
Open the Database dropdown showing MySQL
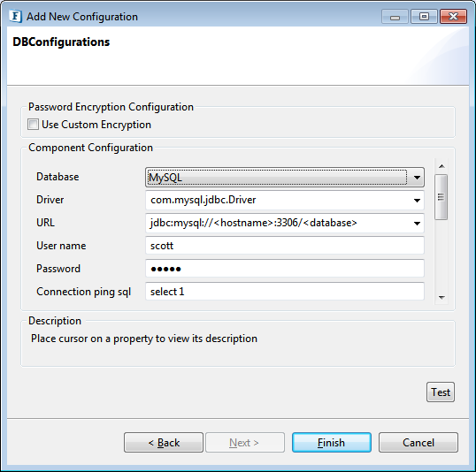(x=284, y=177)
